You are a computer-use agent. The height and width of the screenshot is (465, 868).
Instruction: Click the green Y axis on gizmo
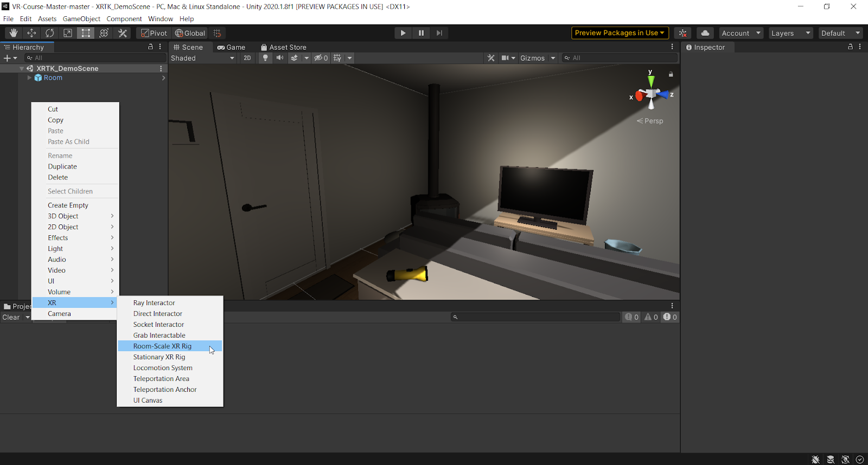point(651,81)
